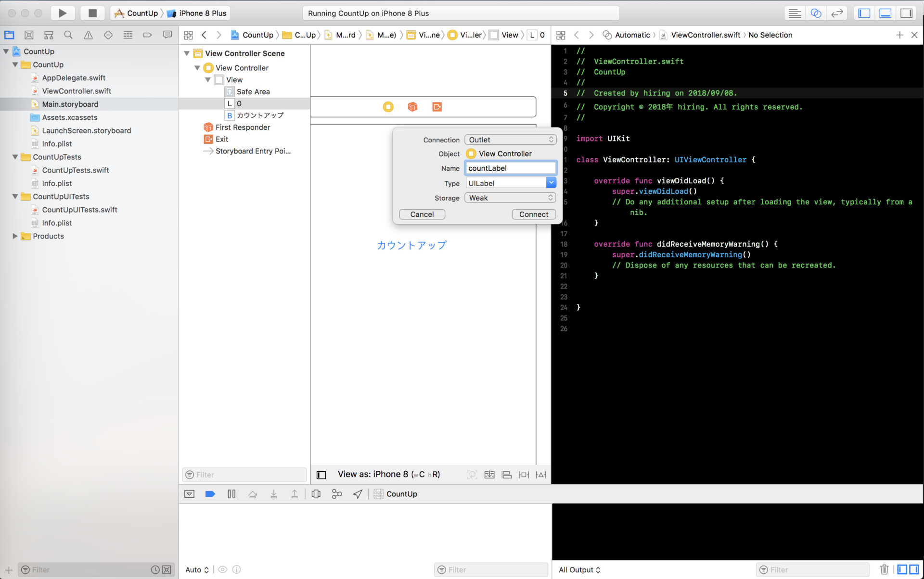
Task: Open the Source Control navigator
Action: pyautogui.click(x=29, y=35)
